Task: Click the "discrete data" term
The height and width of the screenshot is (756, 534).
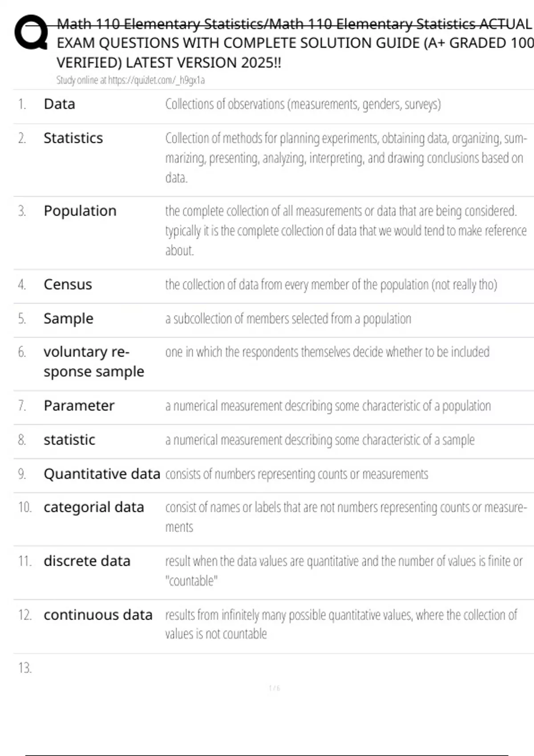Action: (x=87, y=561)
